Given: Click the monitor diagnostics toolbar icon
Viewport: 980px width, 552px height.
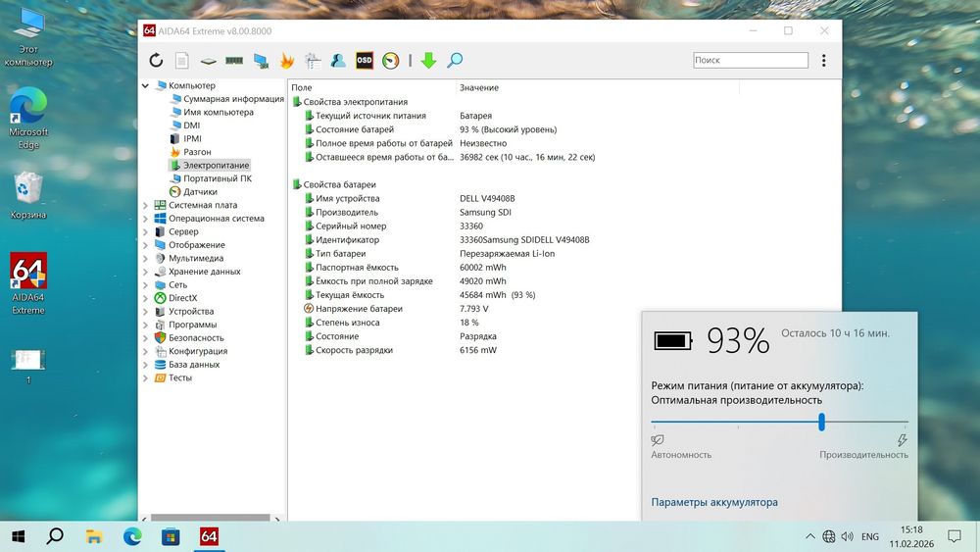Looking at the screenshot, I should pyautogui.click(x=261, y=61).
